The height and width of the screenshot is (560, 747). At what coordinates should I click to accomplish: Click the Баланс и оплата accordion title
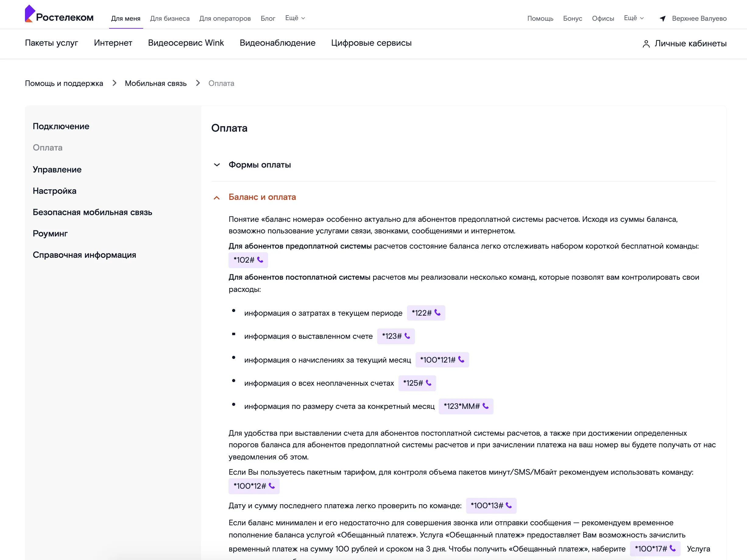pyautogui.click(x=262, y=197)
